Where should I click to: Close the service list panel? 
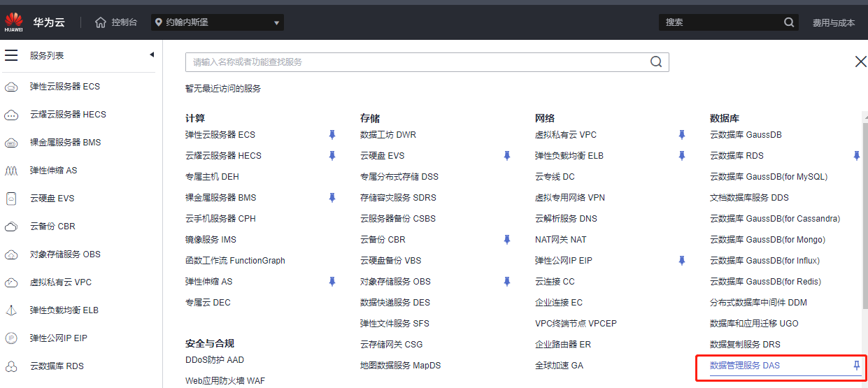[861, 62]
